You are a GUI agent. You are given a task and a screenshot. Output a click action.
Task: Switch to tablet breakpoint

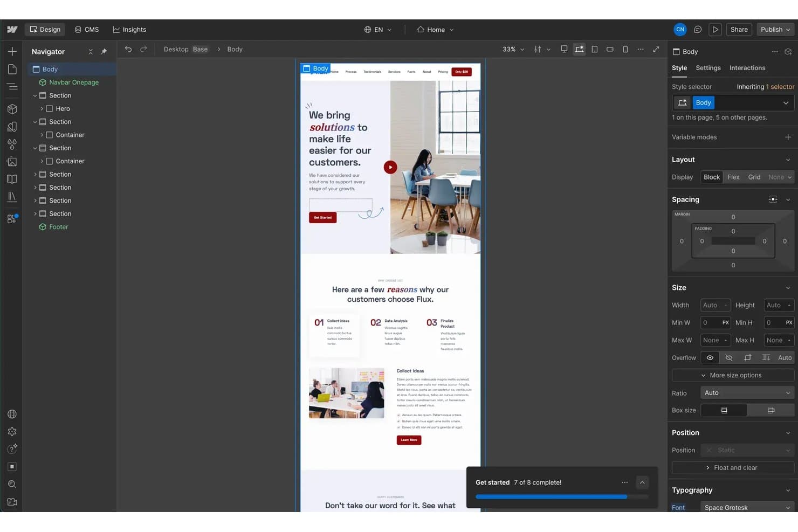coord(595,49)
